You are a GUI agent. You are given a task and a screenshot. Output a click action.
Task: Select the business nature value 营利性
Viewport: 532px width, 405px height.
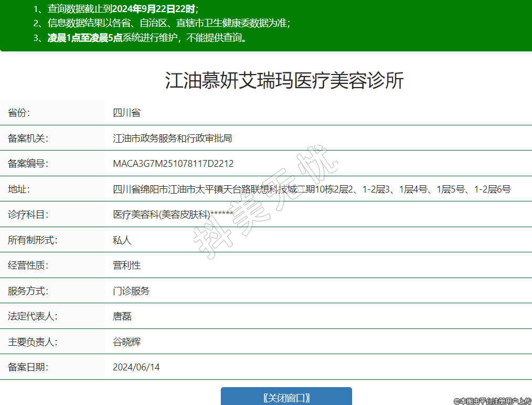pyautogui.click(x=126, y=265)
